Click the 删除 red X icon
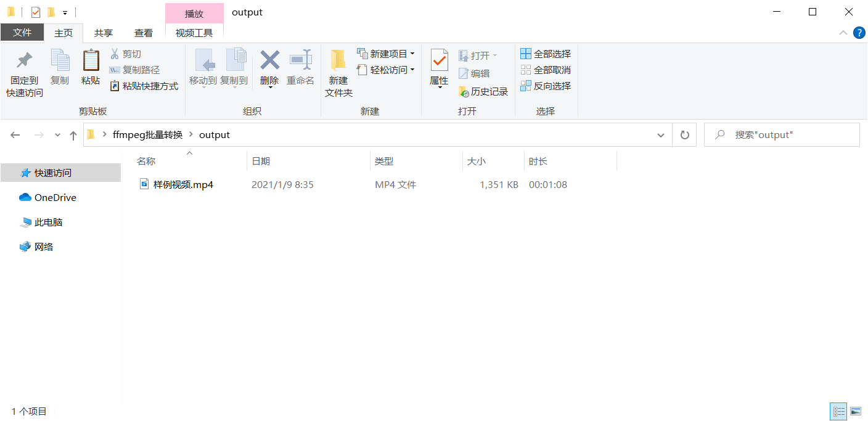868x421 pixels. pos(269,60)
